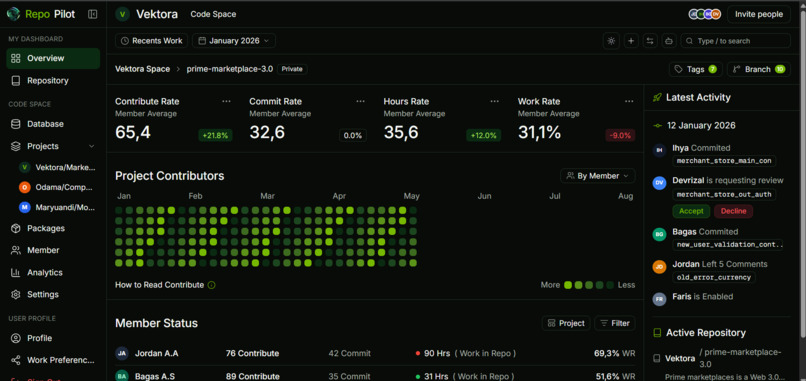Toggle the light/dark theme sun icon

click(611, 41)
